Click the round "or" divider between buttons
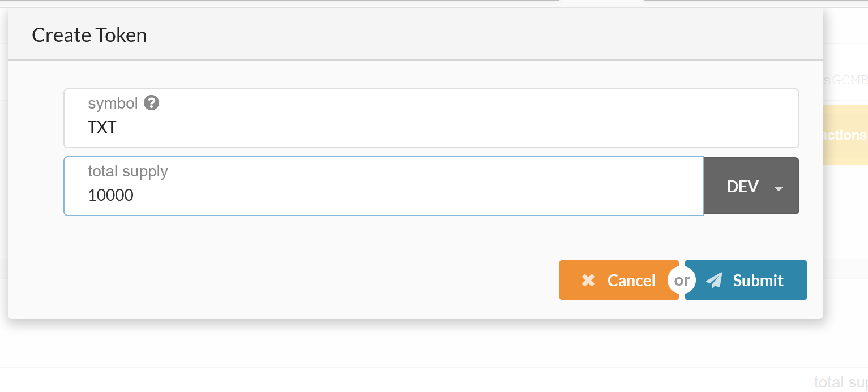Image resolution: width=868 pixels, height=392 pixels. [682, 281]
